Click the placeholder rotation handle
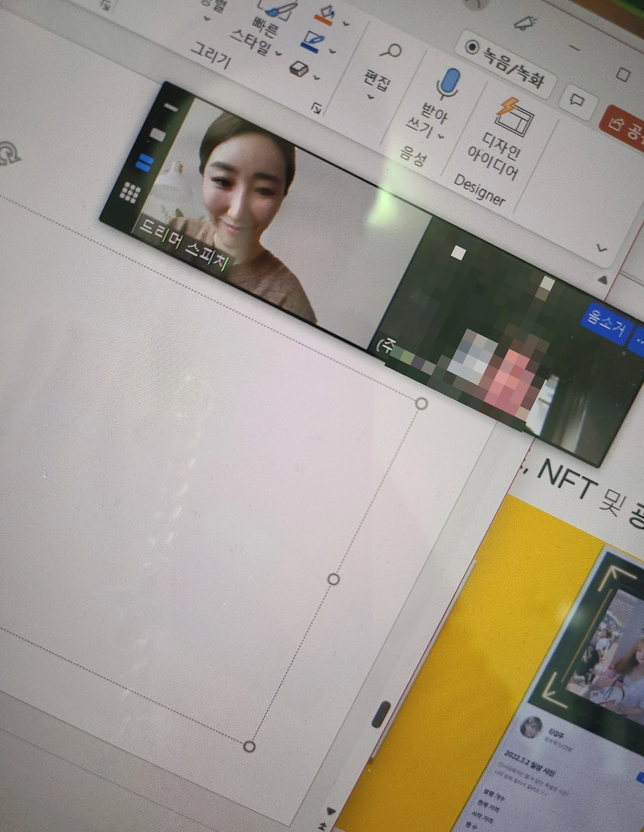The height and width of the screenshot is (832, 644). point(9,153)
